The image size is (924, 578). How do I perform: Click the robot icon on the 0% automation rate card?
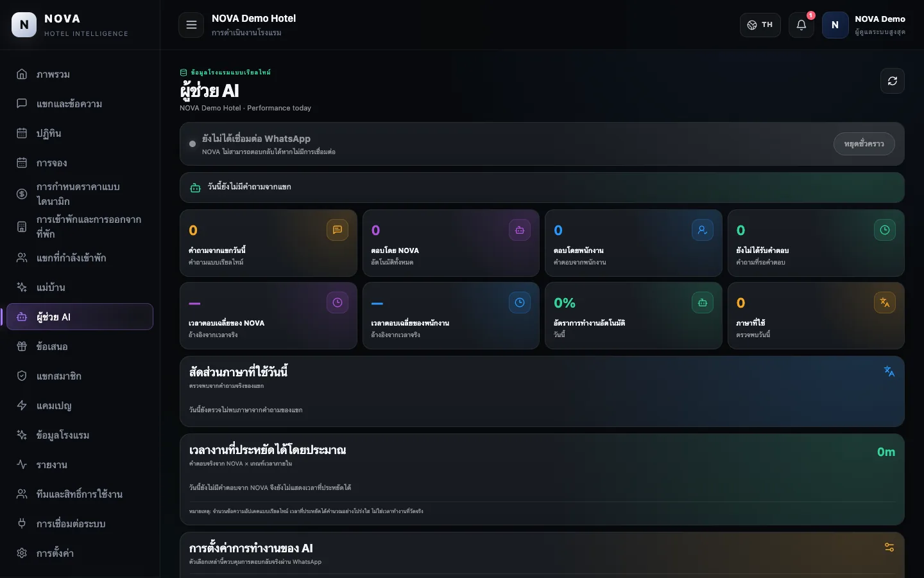coord(703,302)
